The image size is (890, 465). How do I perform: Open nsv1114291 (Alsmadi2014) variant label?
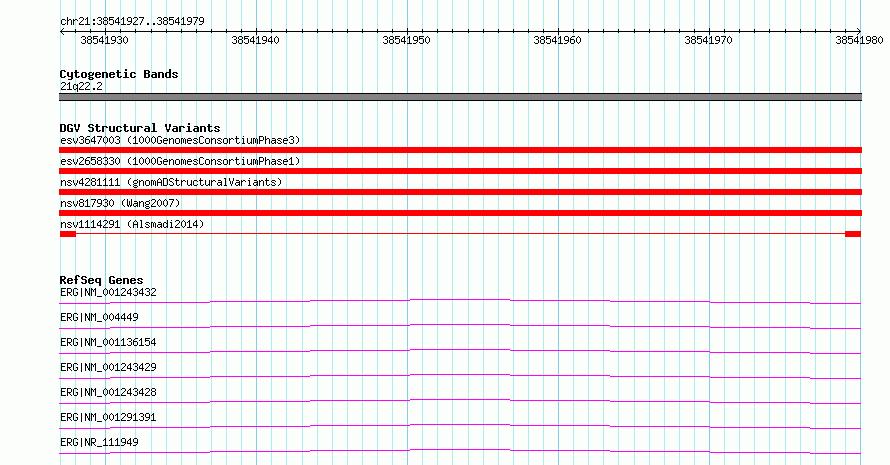pos(132,224)
